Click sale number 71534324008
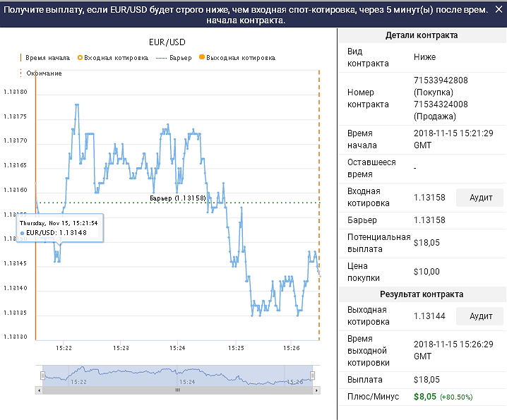The width and height of the screenshot is (507, 420). coord(441,104)
